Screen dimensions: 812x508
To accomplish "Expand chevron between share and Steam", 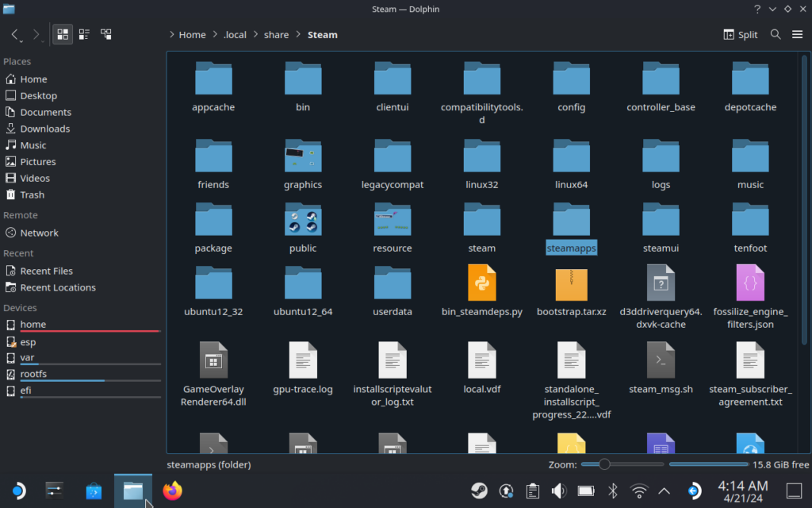I will click(298, 35).
